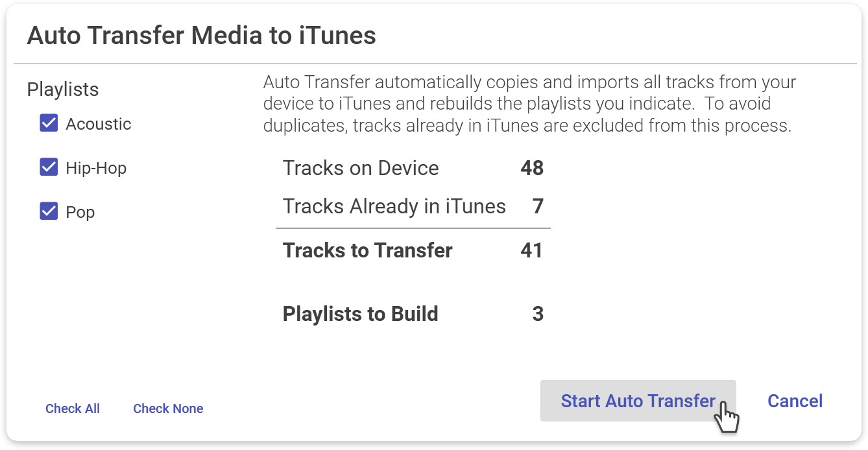Toggle the Hip-Hop playlist checkbox

pos(49,167)
